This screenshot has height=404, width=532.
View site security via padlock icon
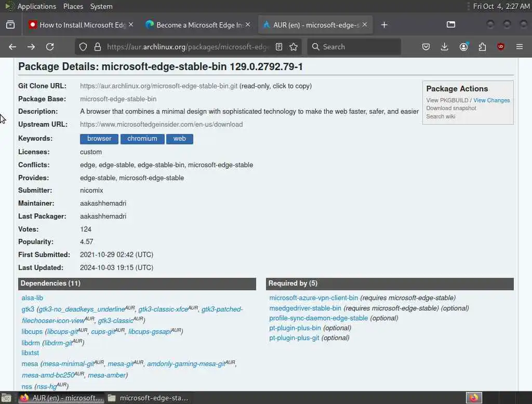tap(98, 47)
